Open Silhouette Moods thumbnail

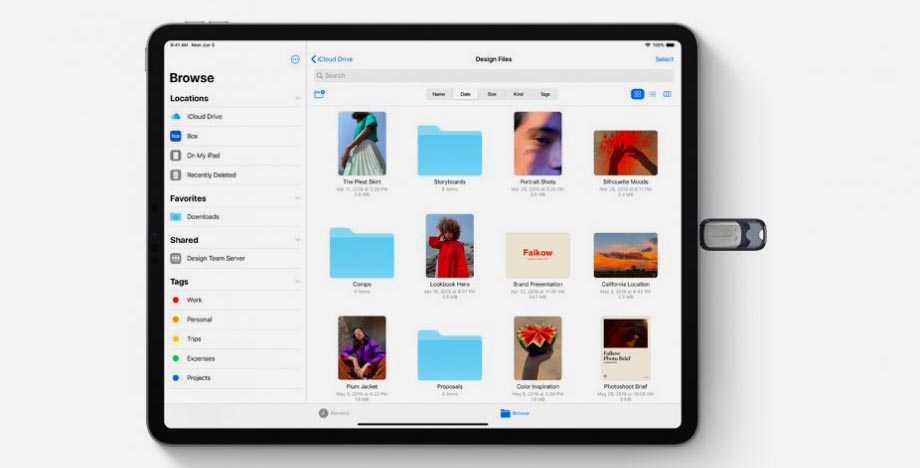(625, 152)
